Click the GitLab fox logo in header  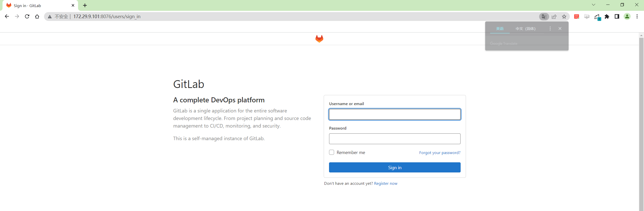coord(319,39)
